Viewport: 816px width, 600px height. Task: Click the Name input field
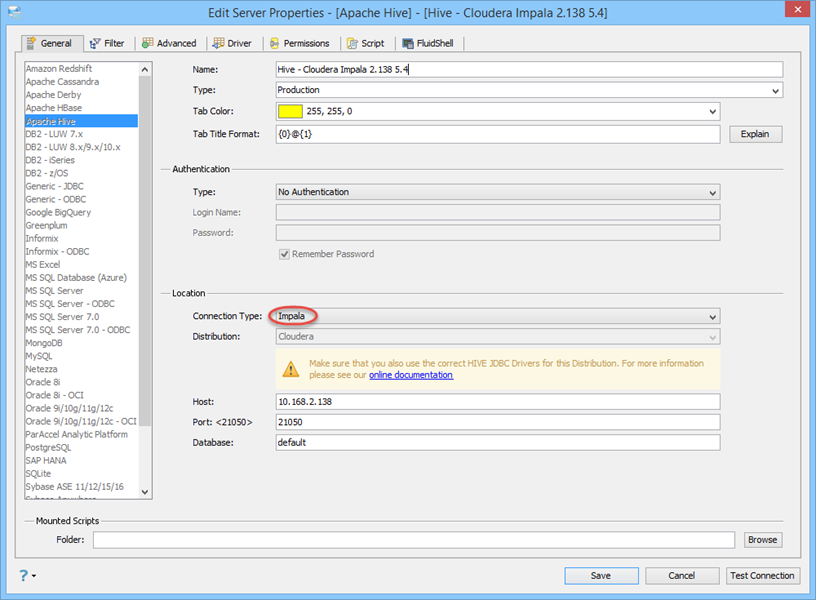point(529,69)
